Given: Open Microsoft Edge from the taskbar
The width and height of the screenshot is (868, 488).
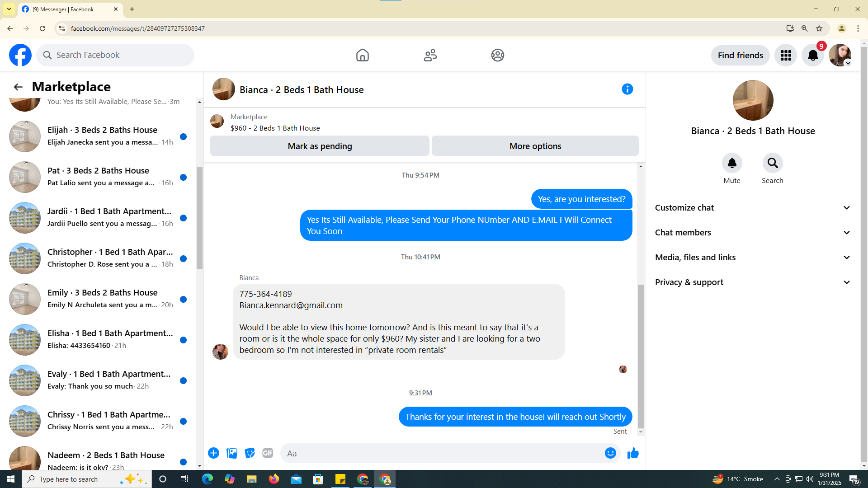Looking at the screenshot, I should (x=208, y=479).
